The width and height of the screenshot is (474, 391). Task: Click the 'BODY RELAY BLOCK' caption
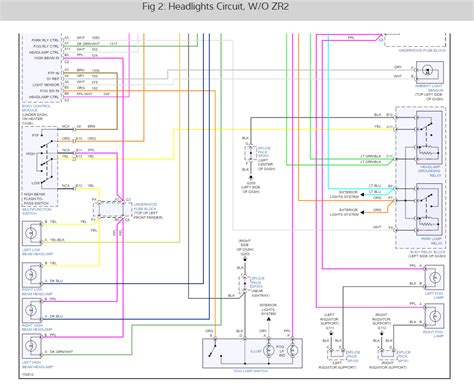427,252
